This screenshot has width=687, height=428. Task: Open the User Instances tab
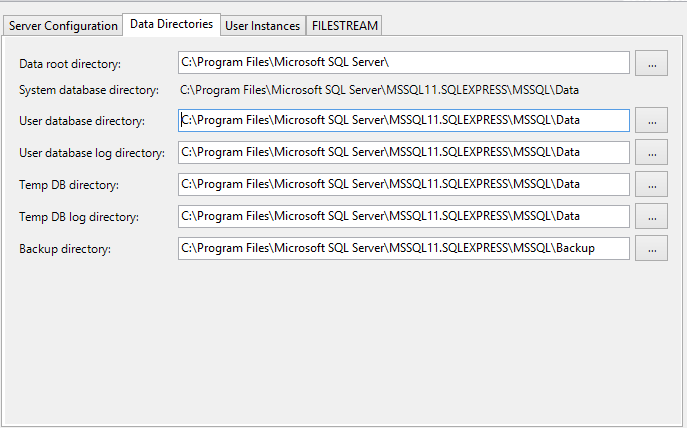point(261,25)
